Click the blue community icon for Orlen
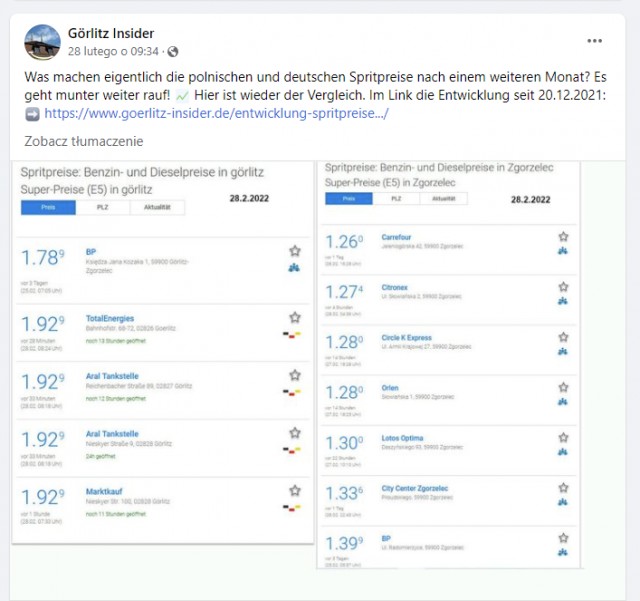640x601 pixels. click(563, 402)
